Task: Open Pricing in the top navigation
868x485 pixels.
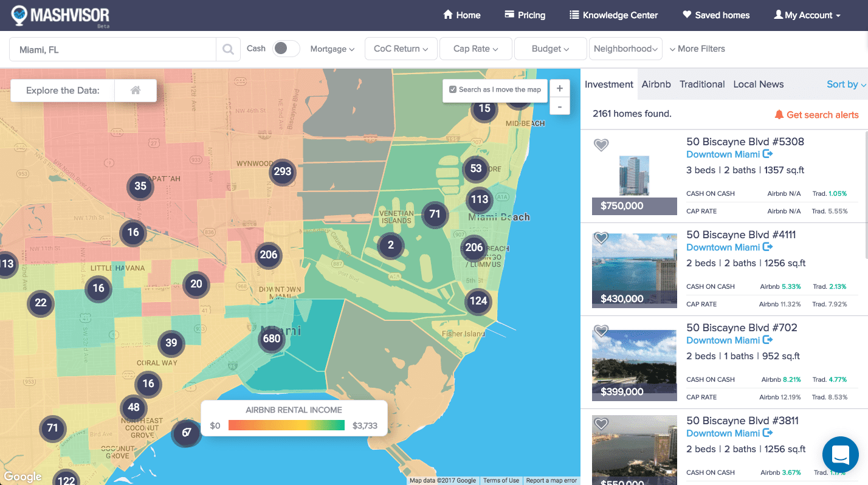Action: pos(525,15)
